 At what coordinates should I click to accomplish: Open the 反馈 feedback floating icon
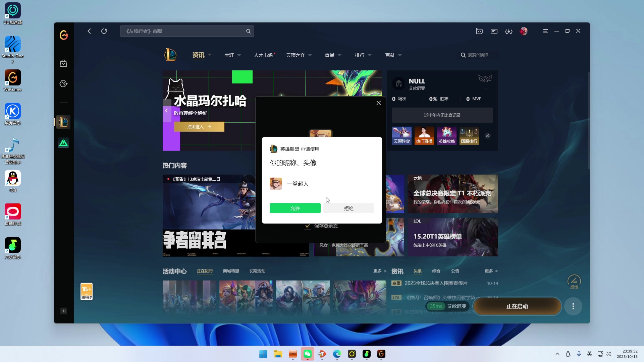(574, 282)
